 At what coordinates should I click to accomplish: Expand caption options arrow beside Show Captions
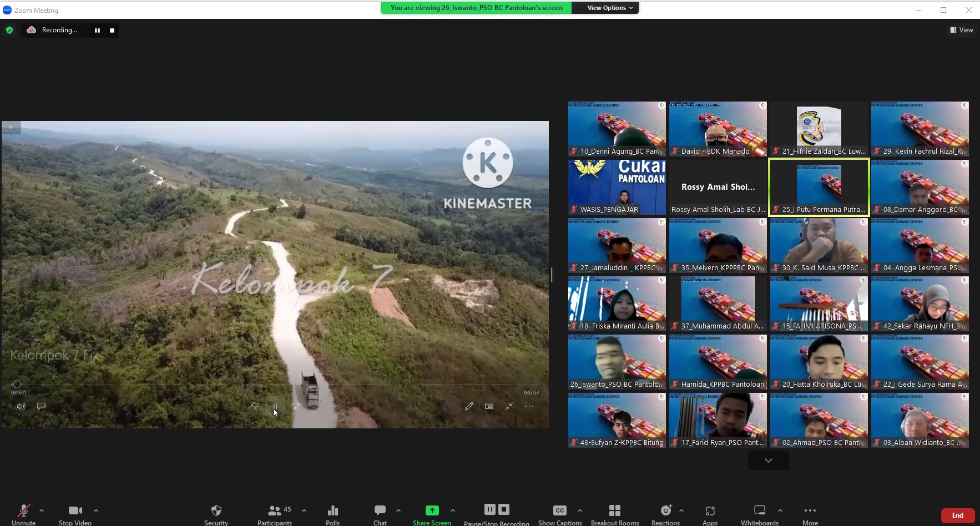[580, 510]
